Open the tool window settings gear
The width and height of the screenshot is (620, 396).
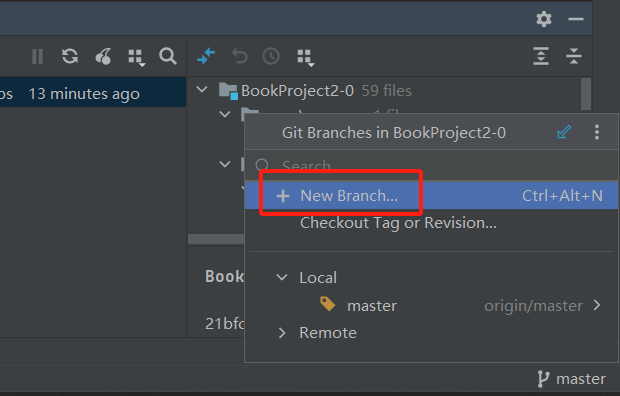point(544,19)
